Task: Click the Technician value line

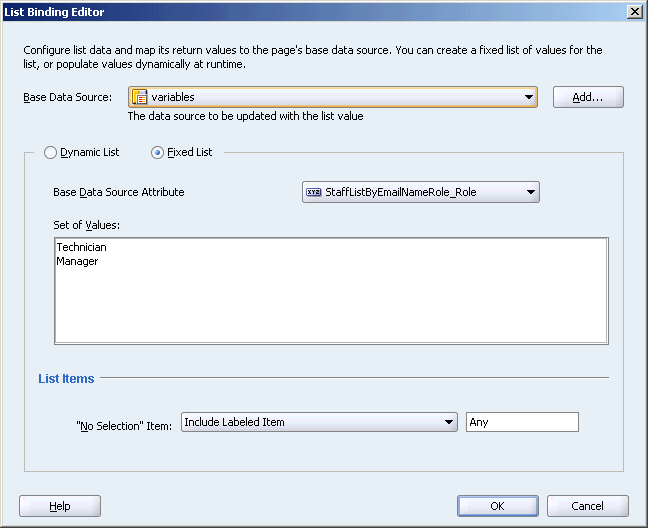Action: tap(81, 247)
